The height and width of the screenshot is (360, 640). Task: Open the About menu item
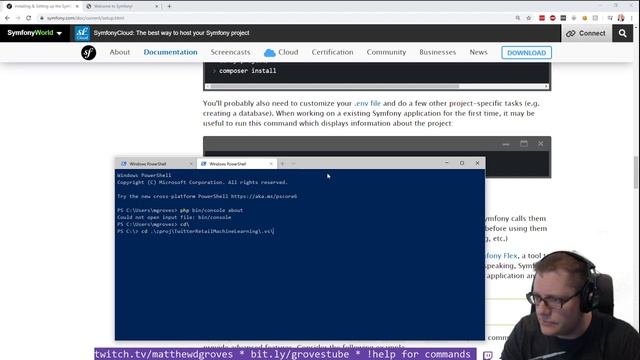pos(120,52)
